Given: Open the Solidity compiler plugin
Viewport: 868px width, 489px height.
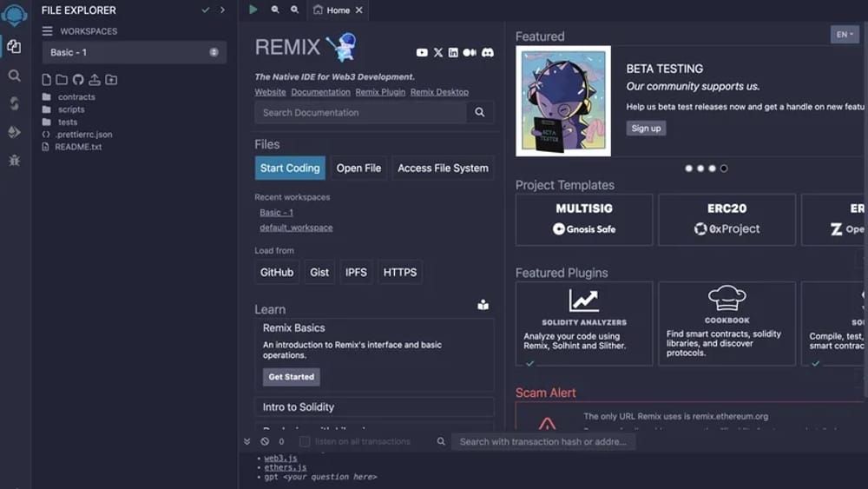Looking at the screenshot, I should point(15,103).
